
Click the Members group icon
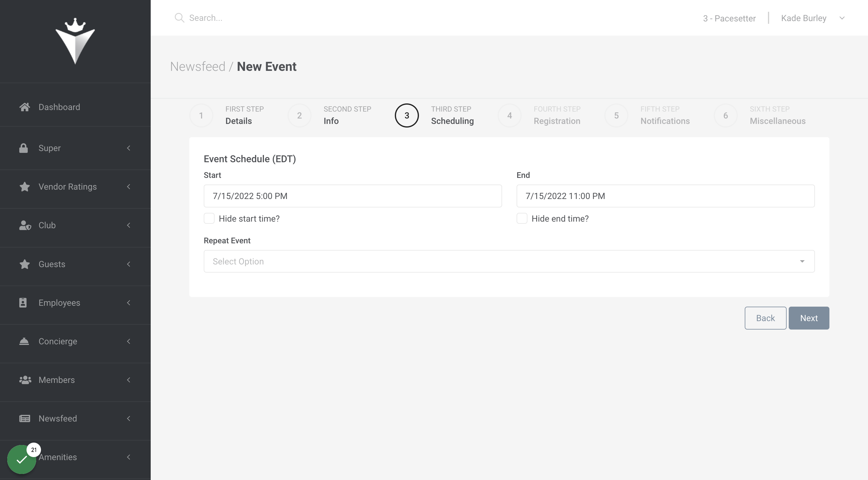pos(25,380)
